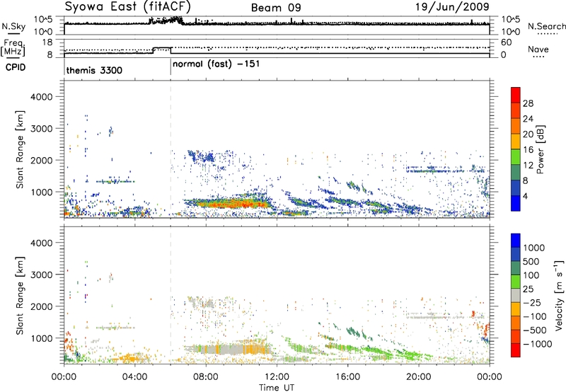Click 'Slant Range [km]' label of velocity panel
Image resolution: width=566 pixels, height=392 pixels.
tap(20, 296)
